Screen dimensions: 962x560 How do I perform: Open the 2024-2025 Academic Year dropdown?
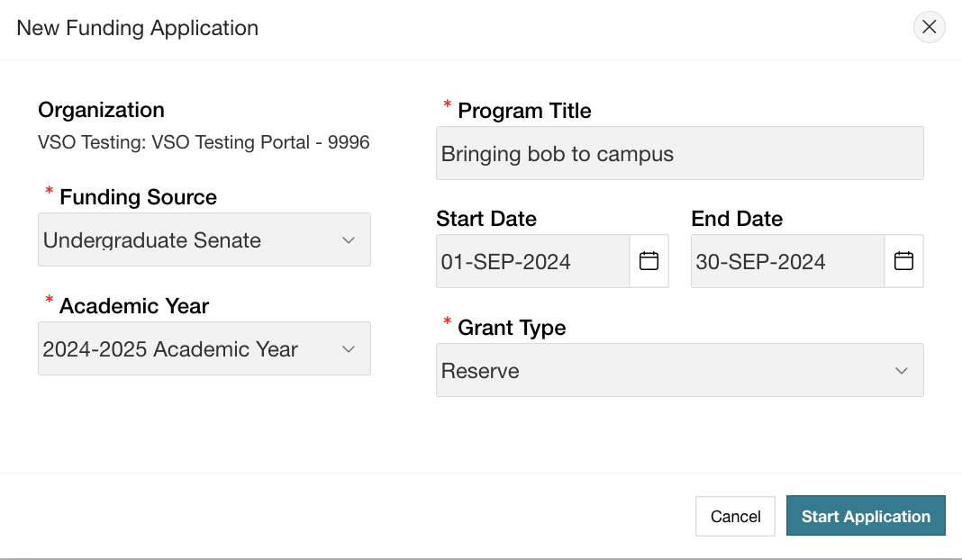point(204,348)
